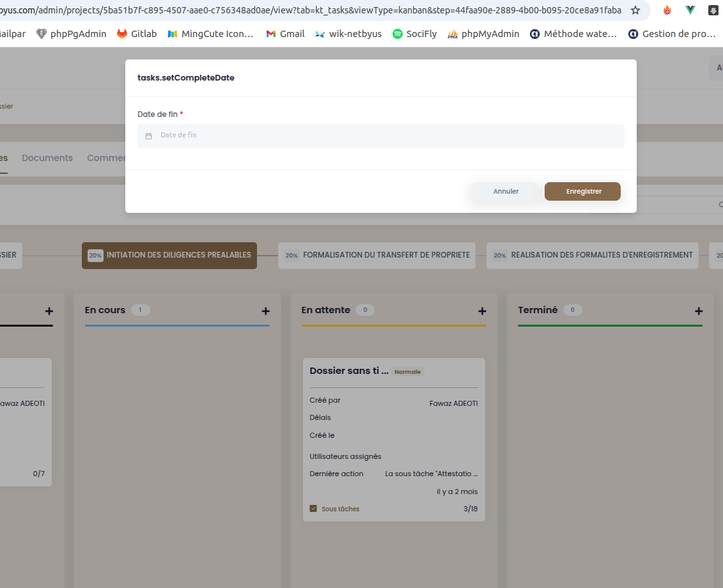The width and height of the screenshot is (723, 588).
Task: Switch to the Documents tab
Action: tap(47, 158)
